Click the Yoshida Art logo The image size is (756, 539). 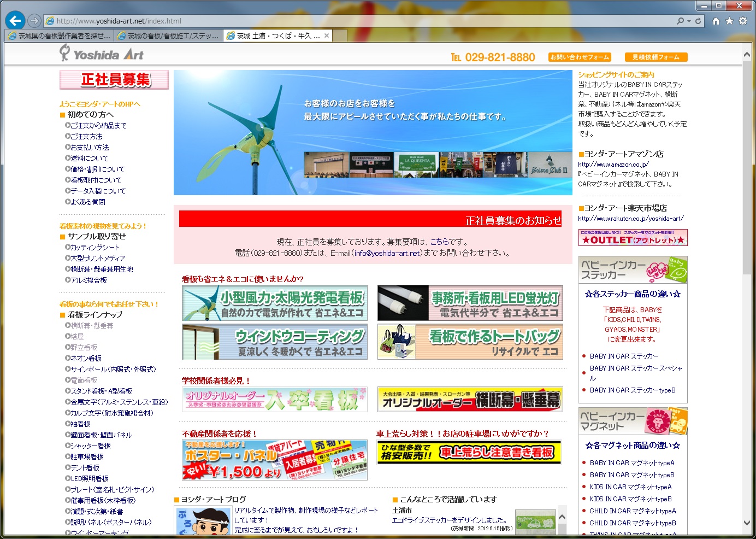[102, 53]
